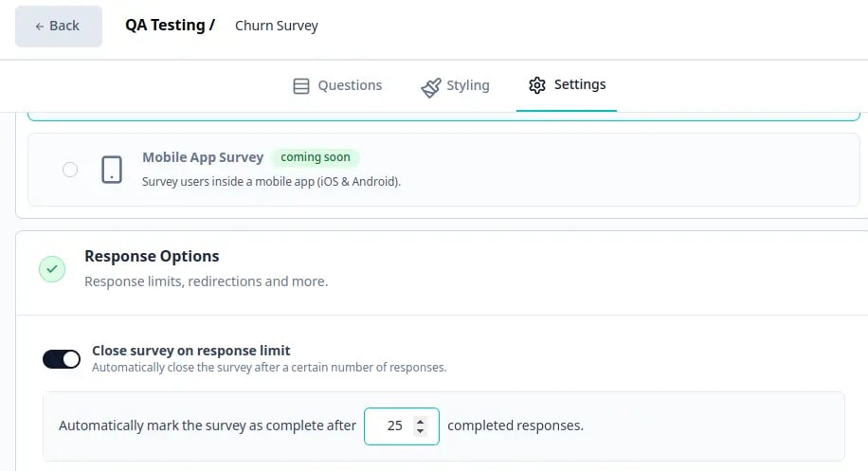Switch to the Styling tab
This screenshot has height=471, width=868.
[x=455, y=85]
